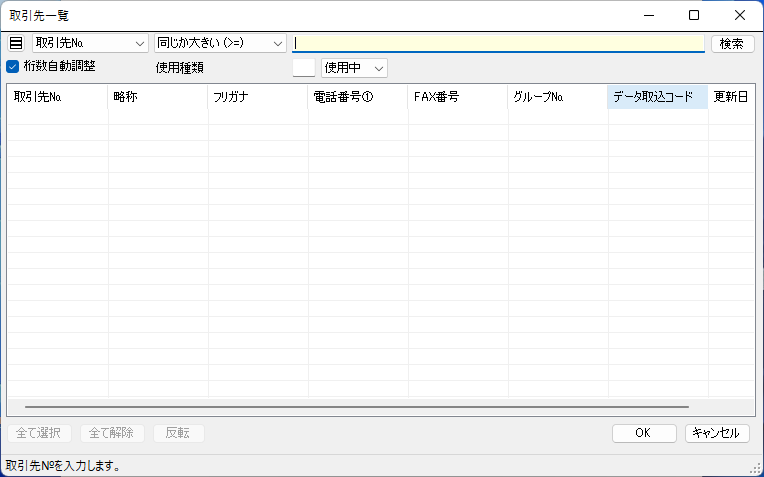This screenshot has width=764, height=477.
Task: Click the small 使用種類 code box
Action: tap(304, 68)
